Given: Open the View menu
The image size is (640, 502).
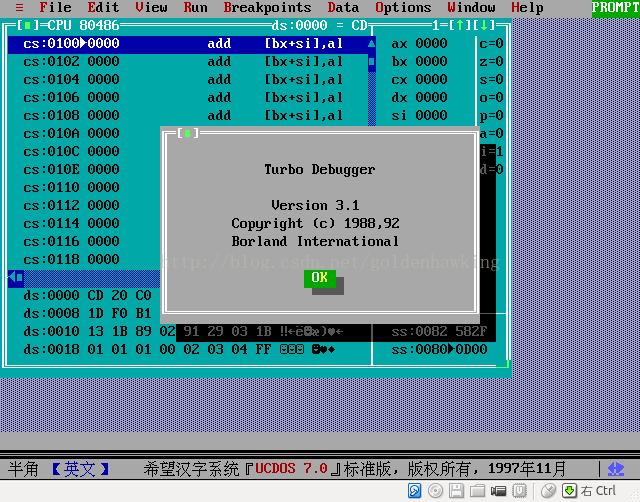Looking at the screenshot, I should 151,8.
